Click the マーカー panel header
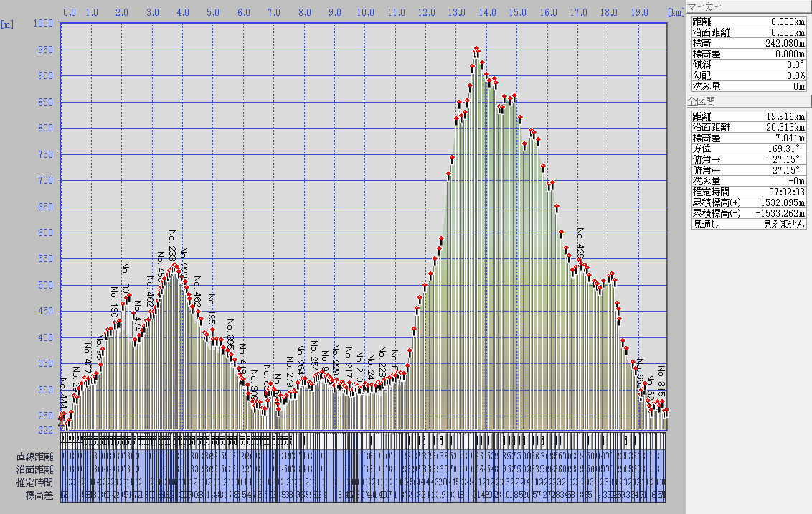 [x=749, y=6]
